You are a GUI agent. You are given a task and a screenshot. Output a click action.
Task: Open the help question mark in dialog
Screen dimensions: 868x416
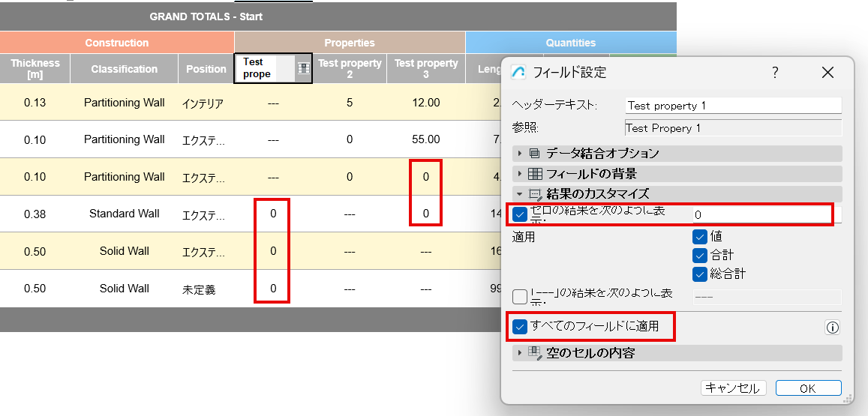click(x=776, y=72)
